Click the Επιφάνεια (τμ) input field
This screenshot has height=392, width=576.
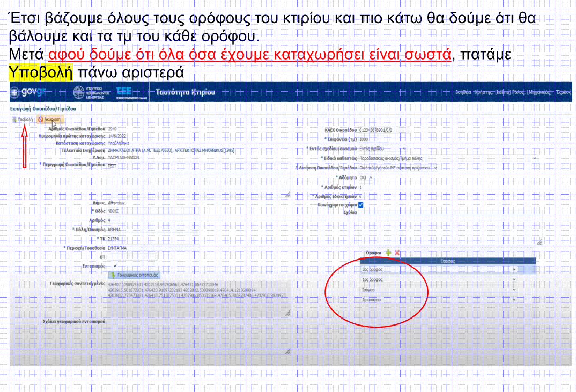(x=375, y=139)
